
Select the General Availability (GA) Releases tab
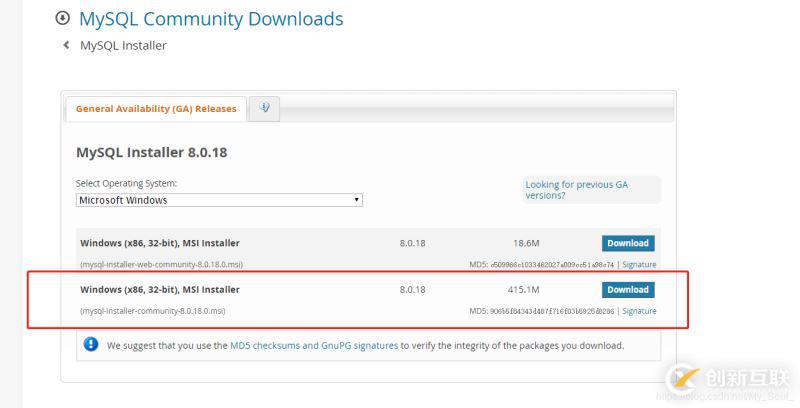pos(156,109)
